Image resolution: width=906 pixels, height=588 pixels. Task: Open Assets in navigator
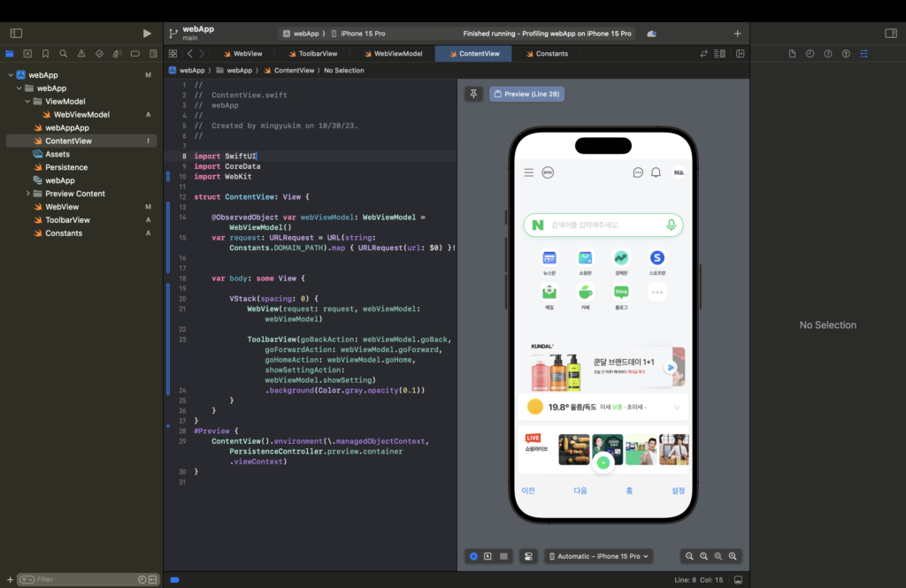click(x=58, y=154)
